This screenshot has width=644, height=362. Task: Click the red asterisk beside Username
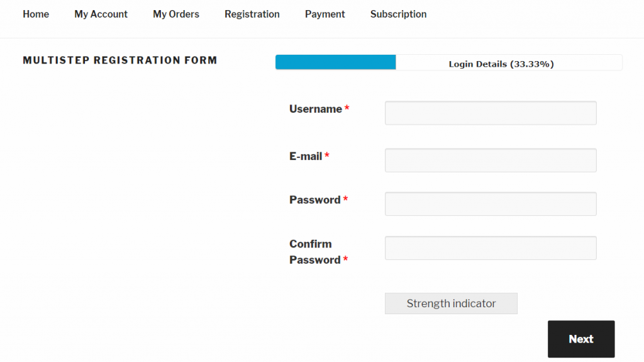347,108
